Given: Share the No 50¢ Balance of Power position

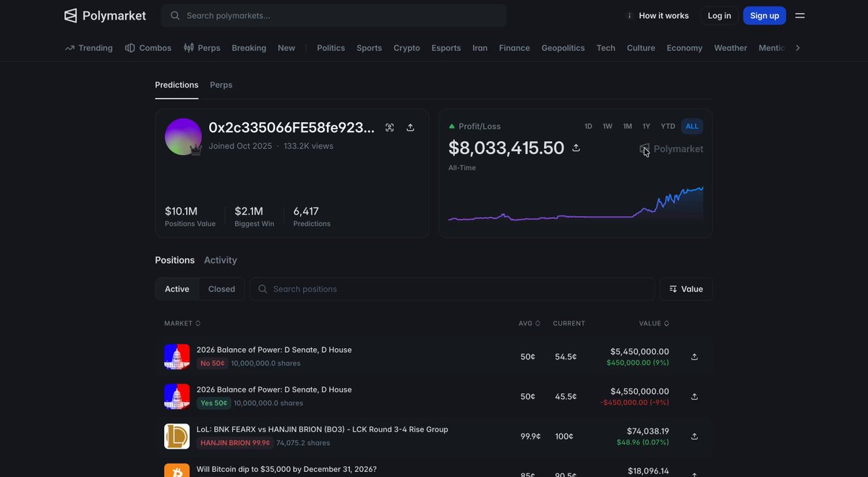Looking at the screenshot, I should pos(694,357).
